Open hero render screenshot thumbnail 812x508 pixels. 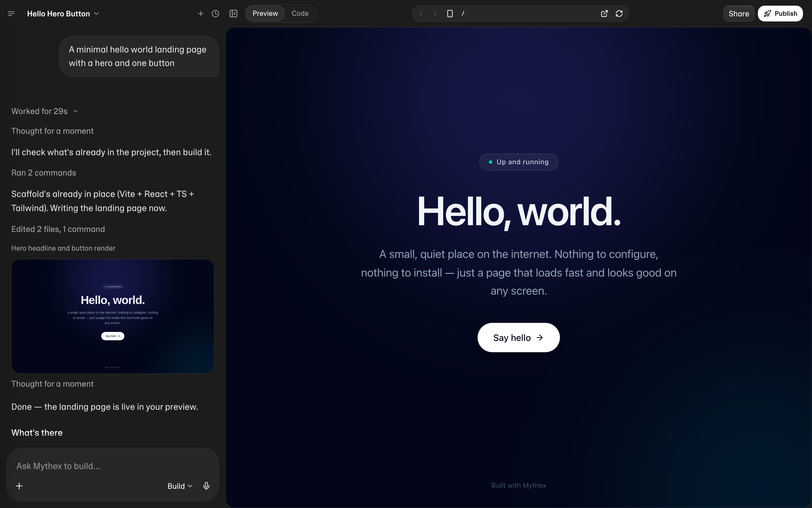point(113,316)
